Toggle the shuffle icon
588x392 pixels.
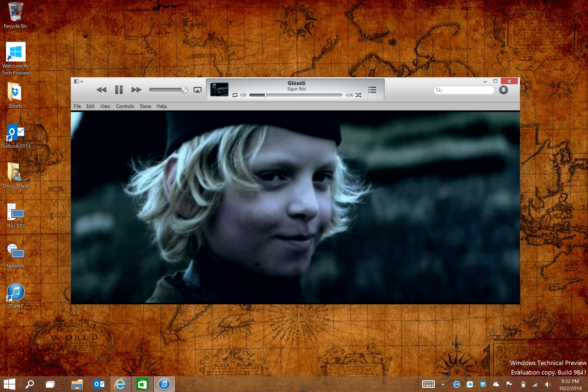point(358,95)
